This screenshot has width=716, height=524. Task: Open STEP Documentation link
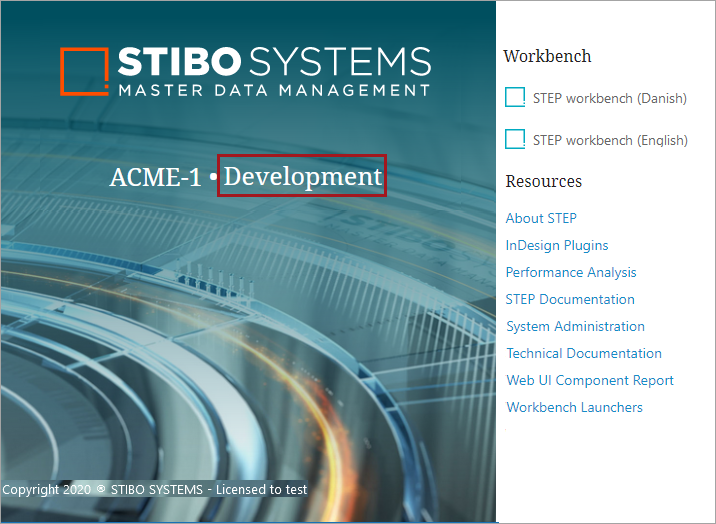570,299
